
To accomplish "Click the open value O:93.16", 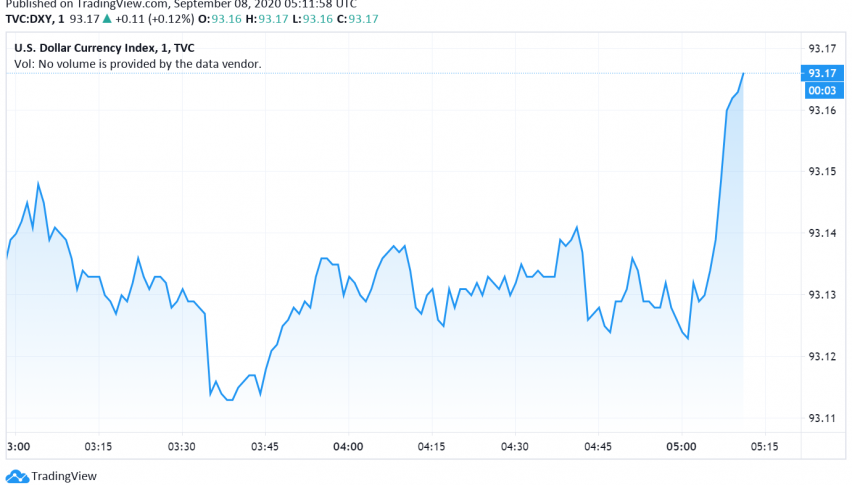I will coord(220,19).
